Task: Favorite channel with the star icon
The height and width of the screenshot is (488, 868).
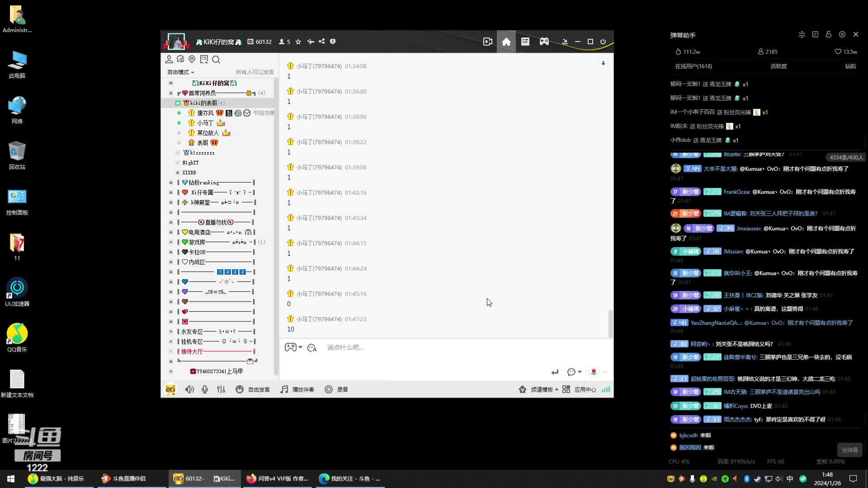Action: click(x=298, y=42)
